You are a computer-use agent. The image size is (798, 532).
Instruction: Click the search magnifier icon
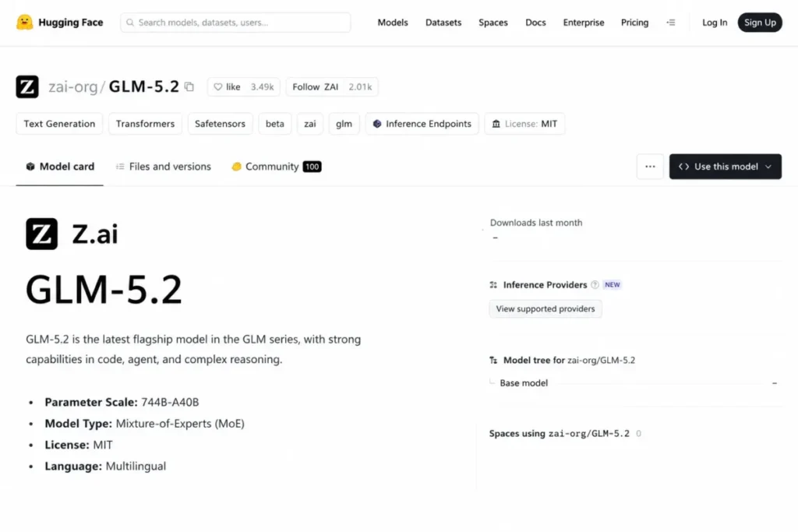(x=130, y=23)
